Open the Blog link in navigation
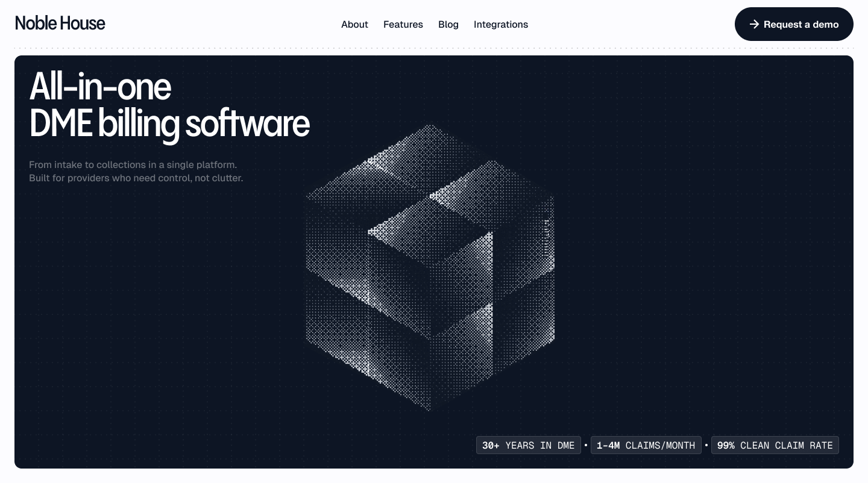 click(x=448, y=25)
